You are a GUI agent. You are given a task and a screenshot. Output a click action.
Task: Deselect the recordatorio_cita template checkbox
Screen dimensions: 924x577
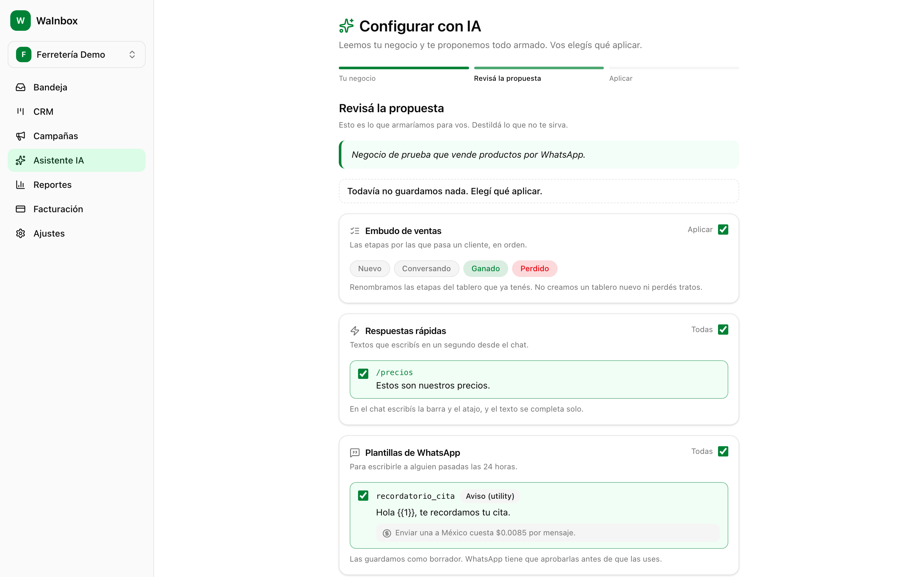363,496
